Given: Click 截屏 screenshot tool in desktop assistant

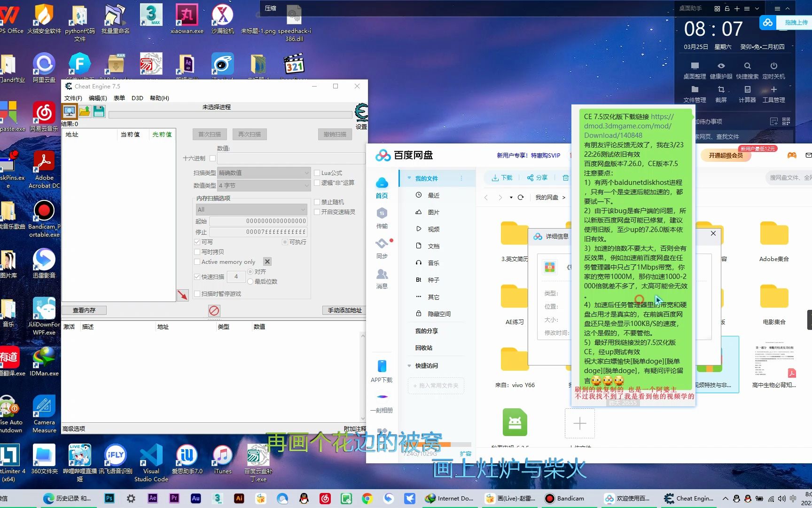Looking at the screenshot, I should pyautogui.click(x=721, y=94).
